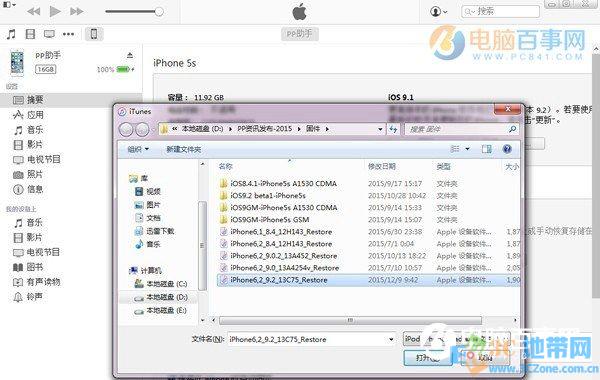
Task: Select 本地磁盘 (C:) in tree
Action: coord(161,284)
